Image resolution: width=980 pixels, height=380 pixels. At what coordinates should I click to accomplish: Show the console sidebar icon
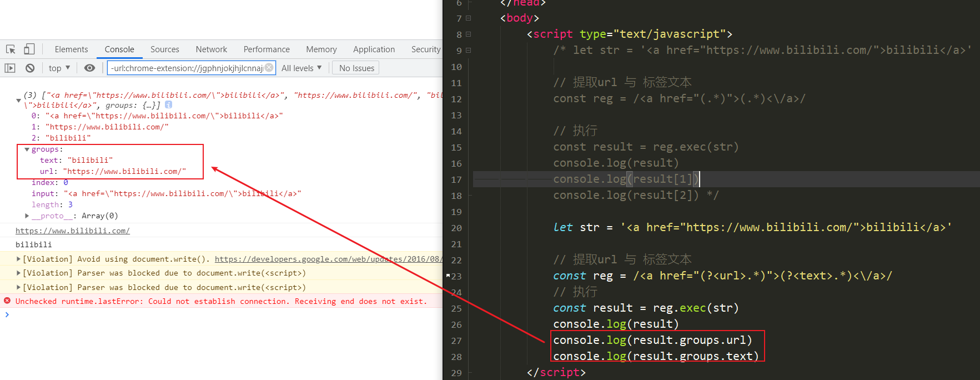[x=10, y=68]
